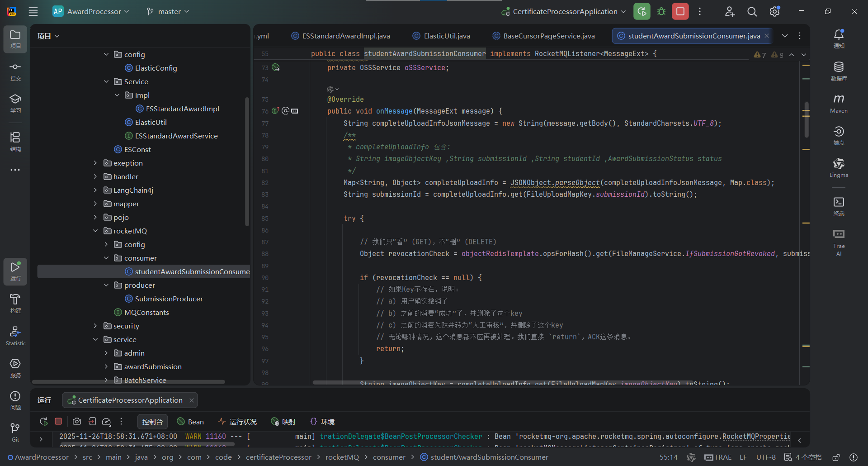Click the debug bug icon
868x466 pixels.
point(661,11)
